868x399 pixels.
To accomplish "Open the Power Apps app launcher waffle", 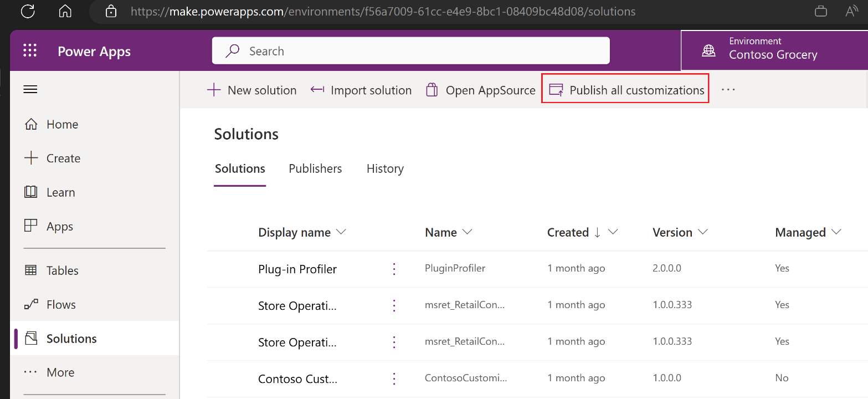I will tap(30, 51).
